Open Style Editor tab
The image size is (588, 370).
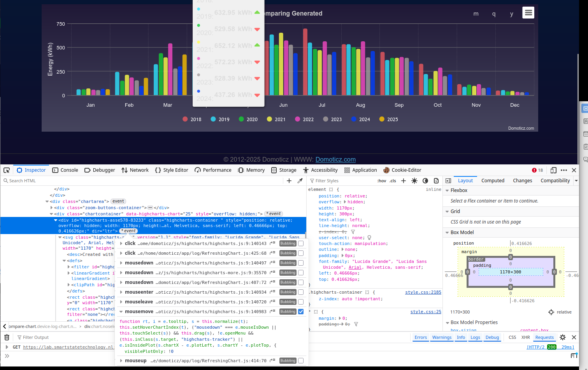pos(172,170)
